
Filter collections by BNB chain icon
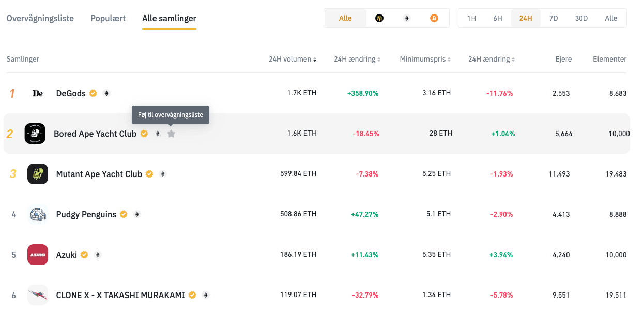[x=379, y=18]
